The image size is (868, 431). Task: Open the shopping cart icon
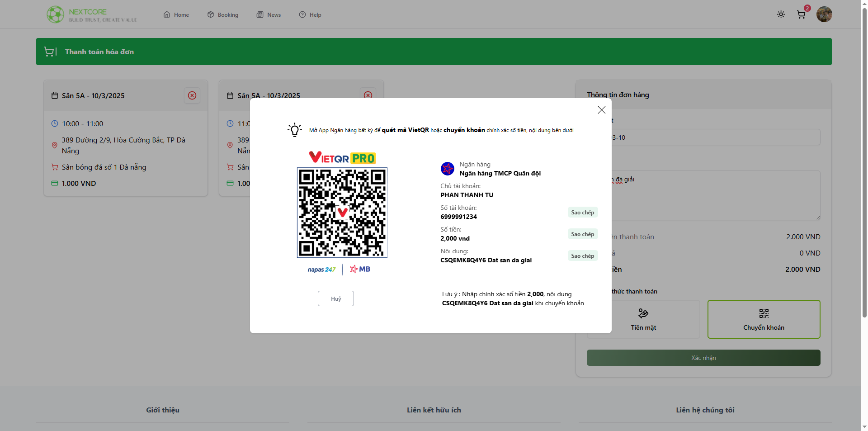tap(801, 14)
